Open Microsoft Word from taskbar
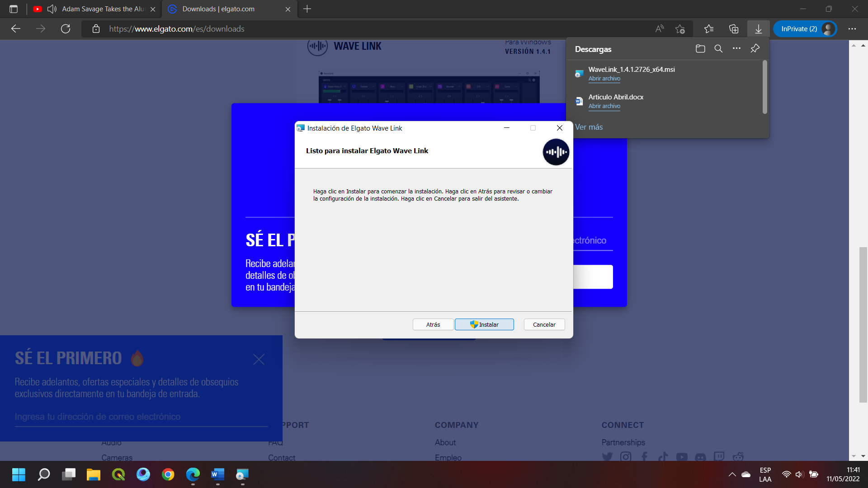Image resolution: width=868 pixels, height=488 pixels. click(217, 474)
